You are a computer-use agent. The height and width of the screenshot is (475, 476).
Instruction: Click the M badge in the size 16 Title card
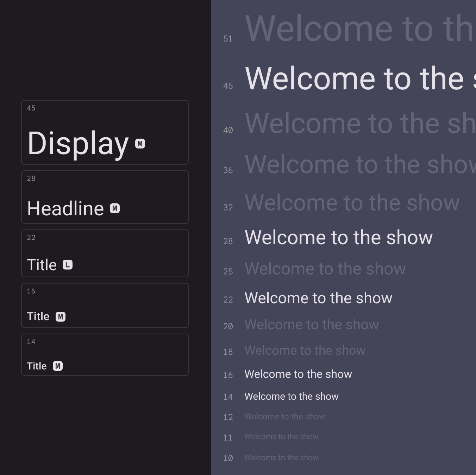click(61, 317)
